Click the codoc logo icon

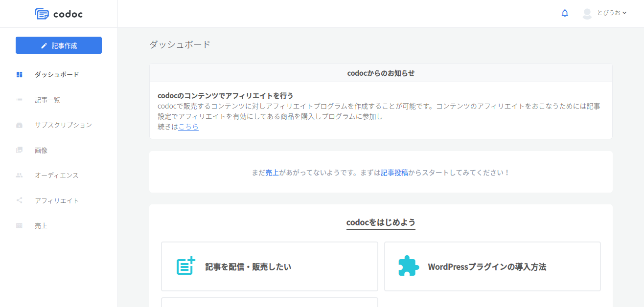pos(42,14)
